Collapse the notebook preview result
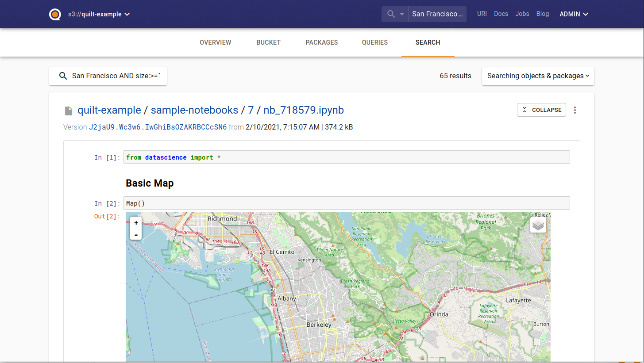 point(541,110)
